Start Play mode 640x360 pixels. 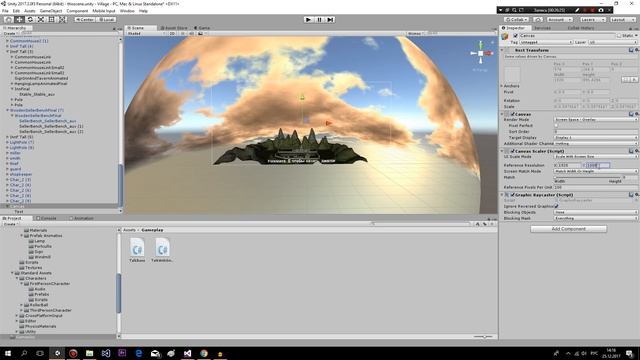[x=309, y=20]
